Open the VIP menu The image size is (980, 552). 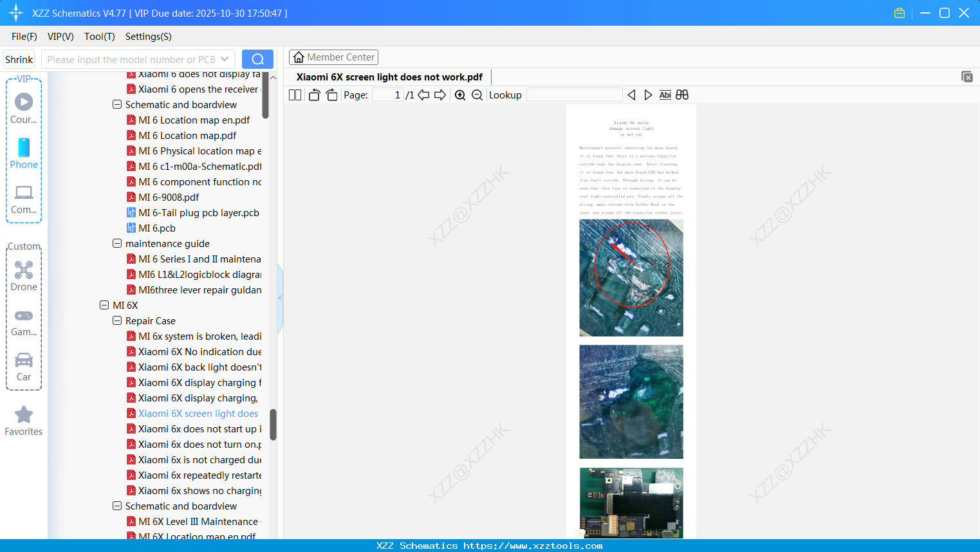[60, 37]
